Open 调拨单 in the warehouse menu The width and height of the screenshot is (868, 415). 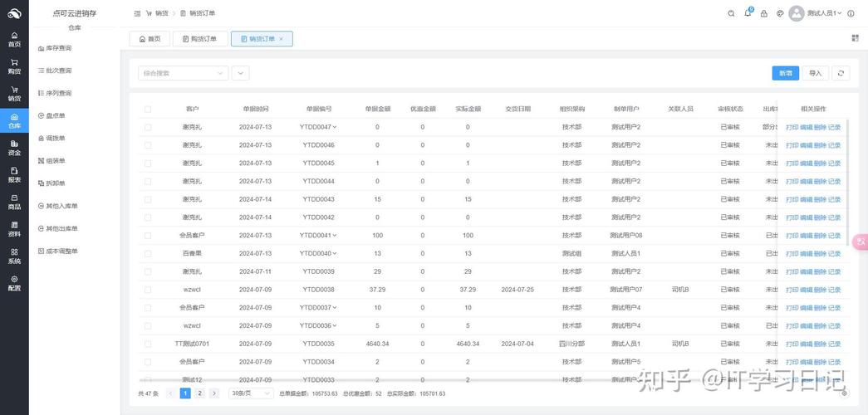coord(52,139)
